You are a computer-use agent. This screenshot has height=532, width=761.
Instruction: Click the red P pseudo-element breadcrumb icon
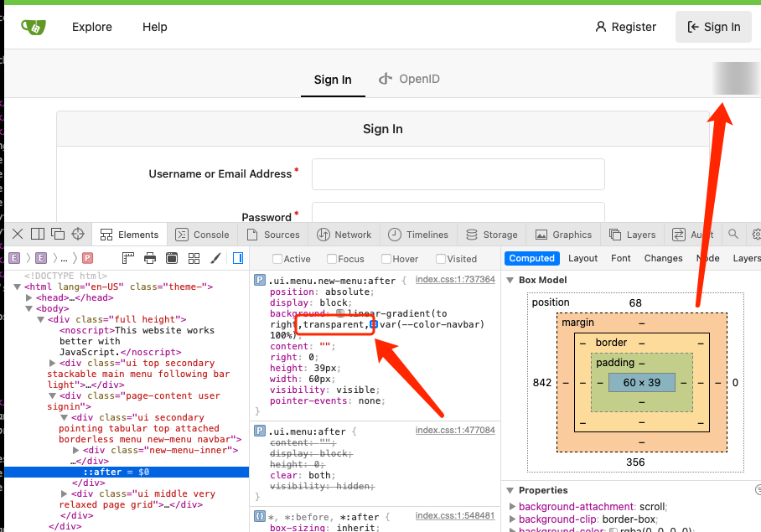[x=87, y=258]
